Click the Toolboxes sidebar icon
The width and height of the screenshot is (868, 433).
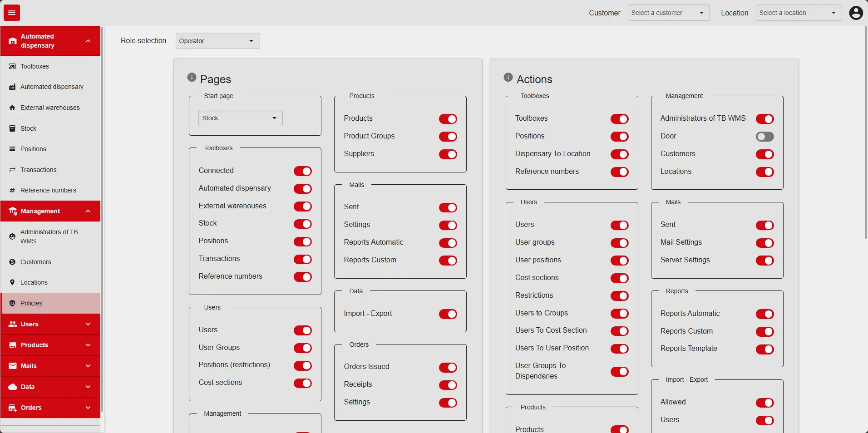(x=12, y=66)
